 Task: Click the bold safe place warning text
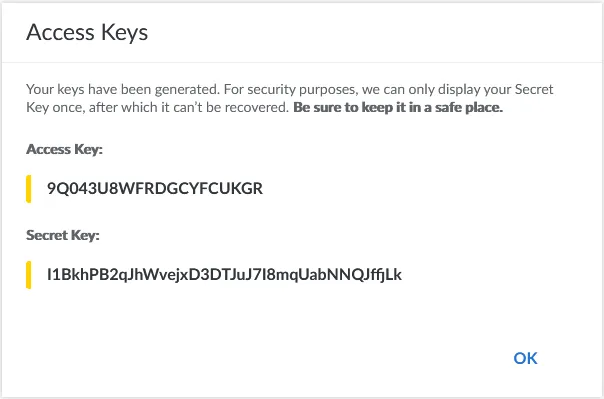(398, 107)
